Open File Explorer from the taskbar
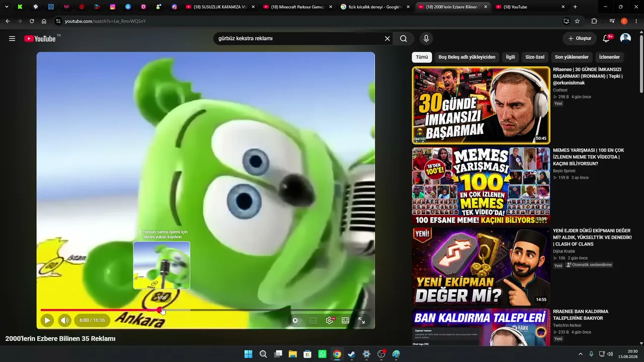644x362 pixels. [x=292, y=354]
